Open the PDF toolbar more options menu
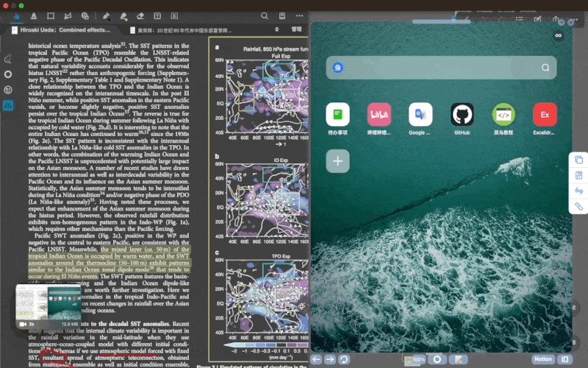This screenshot has height=368, width=588. [x=299, y=15]
